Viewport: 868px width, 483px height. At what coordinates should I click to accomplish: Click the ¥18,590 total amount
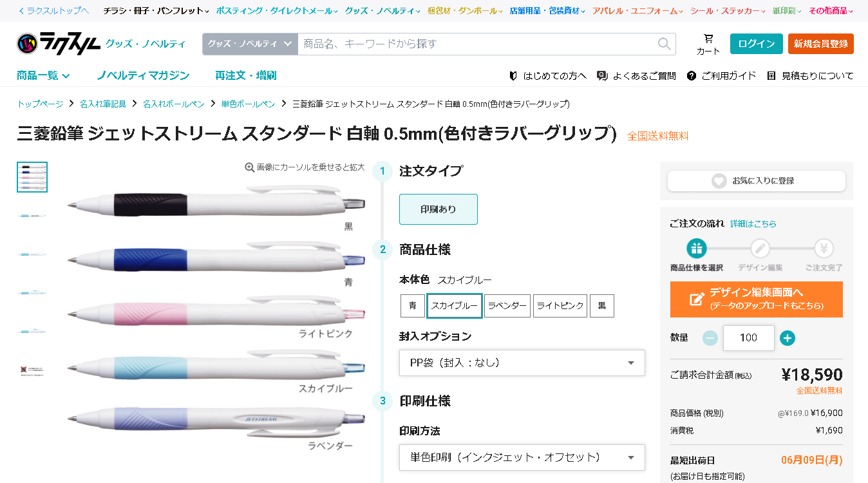(x=812, y=375)
